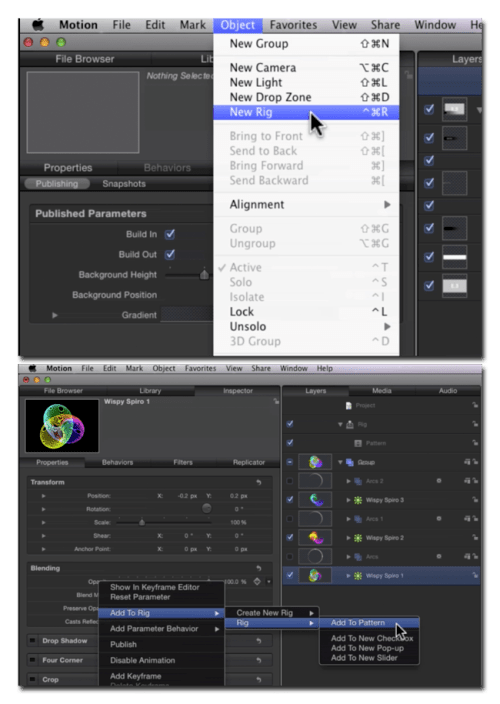Reset the Transform section with its arrow icon
This screenshot has width=500, height=704.
tap(259, 482)
